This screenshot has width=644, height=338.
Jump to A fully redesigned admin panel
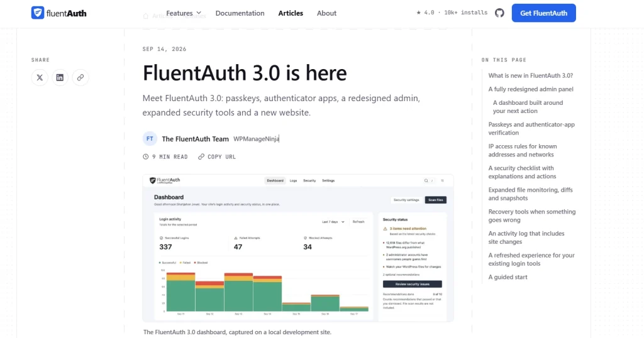tap(531, 89)
